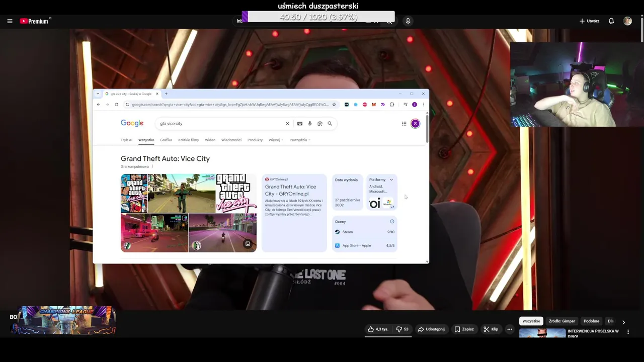Viewport: 644px width, 362px height.
Task: Open the on-screen keyboard input tool
Action: [x=300, y=123]
